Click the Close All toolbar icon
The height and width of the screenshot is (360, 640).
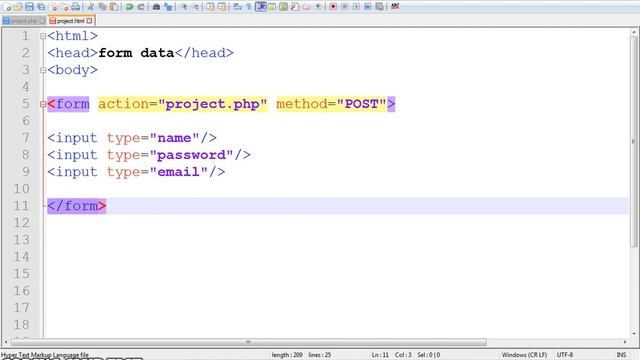[x=65, y=7]
